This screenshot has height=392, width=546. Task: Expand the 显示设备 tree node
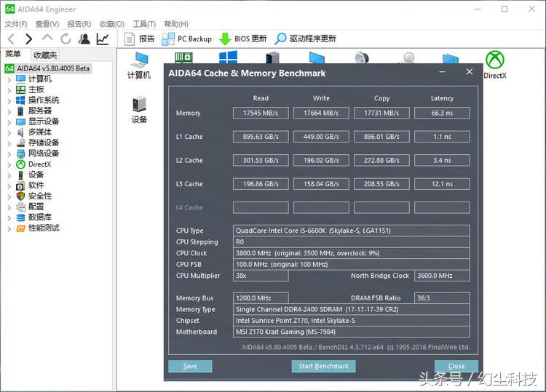point(9,122)
